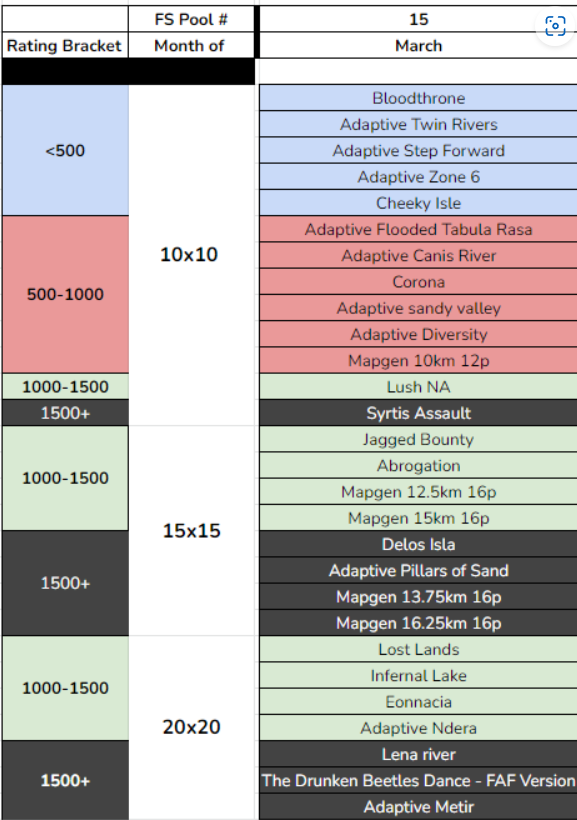Click the March month cell
The width and height of the screenshot is (577, 820).
pos(418,45)
